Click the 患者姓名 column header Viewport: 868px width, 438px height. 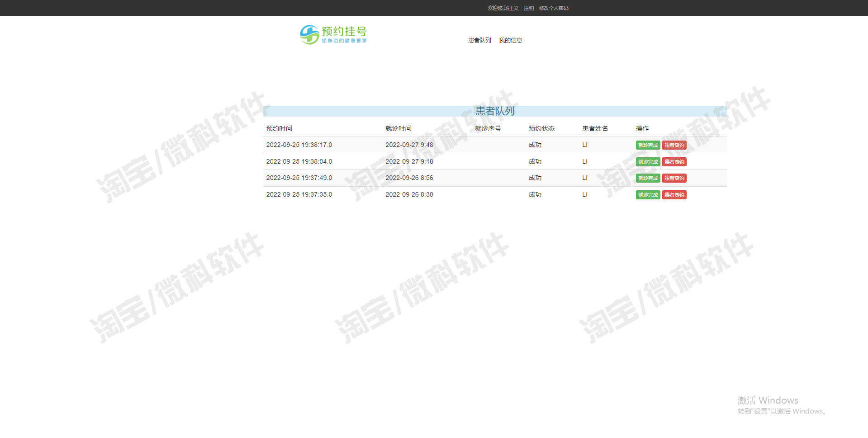click(595, 128)
